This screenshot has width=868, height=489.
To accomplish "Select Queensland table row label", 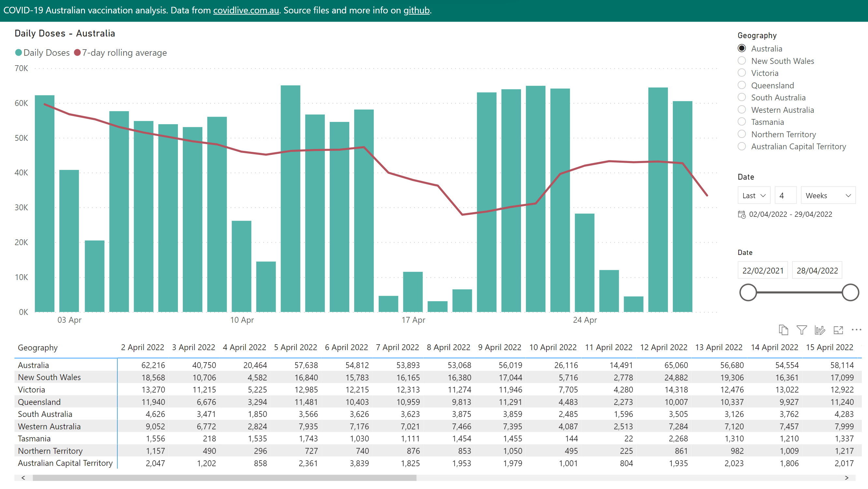I will (39, 402).
